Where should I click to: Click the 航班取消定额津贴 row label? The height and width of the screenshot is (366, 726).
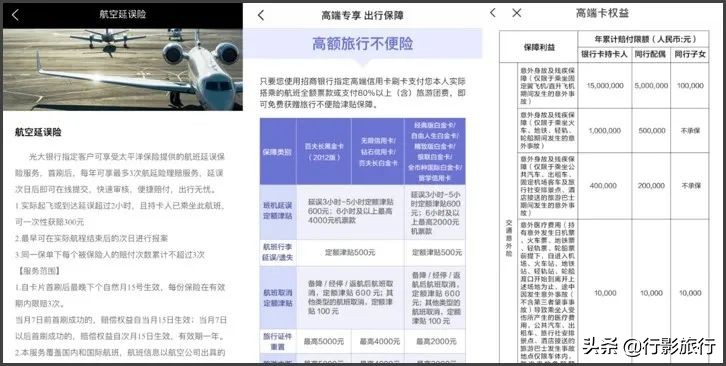277,297
